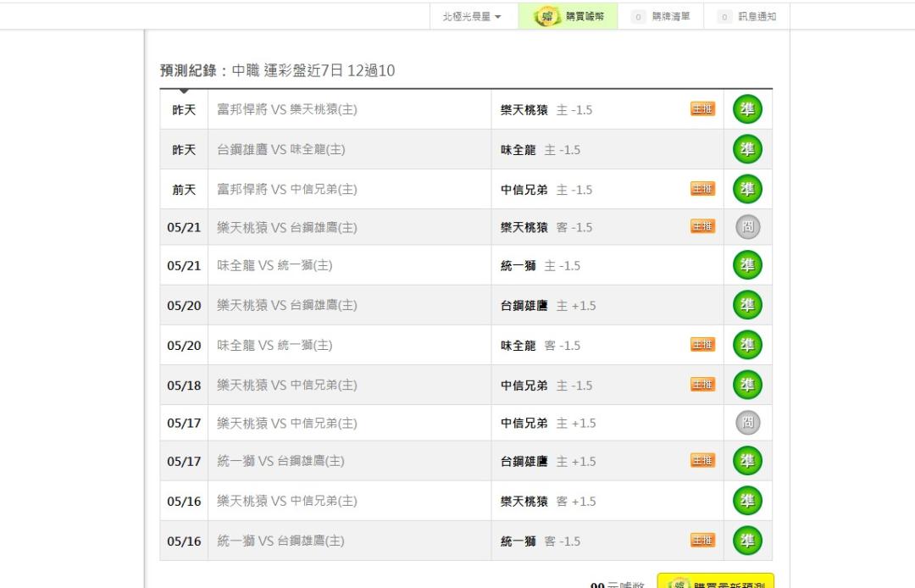Click matchup 富邦悍將 VS 中信兄弟(主)
This screenshot has width=915, height=588.
coord(287,190)
